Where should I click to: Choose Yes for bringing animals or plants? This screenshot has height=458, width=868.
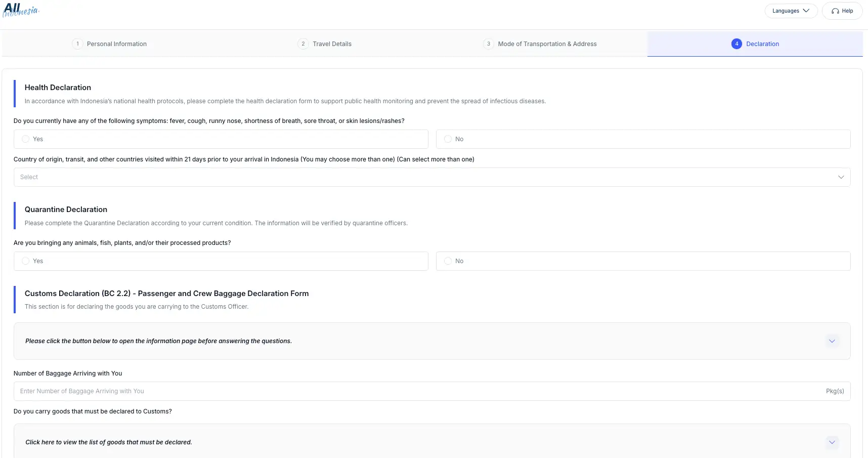[x=221, y=261]
